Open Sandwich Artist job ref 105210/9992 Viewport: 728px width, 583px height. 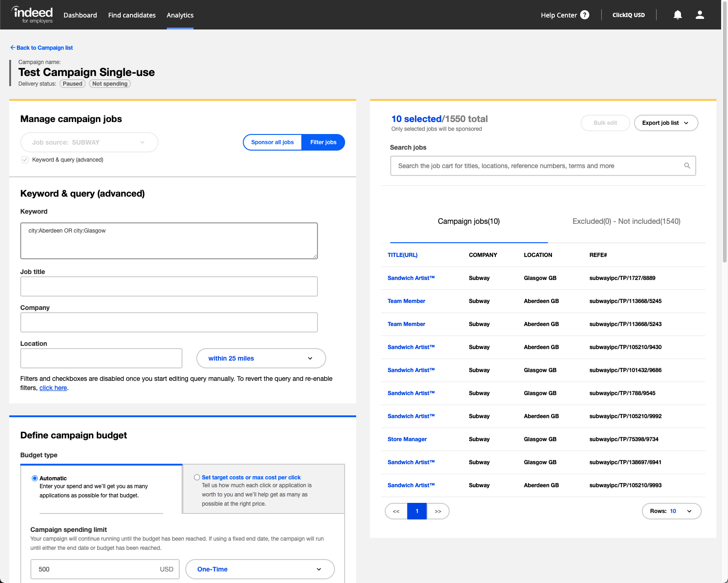(411, 416)
